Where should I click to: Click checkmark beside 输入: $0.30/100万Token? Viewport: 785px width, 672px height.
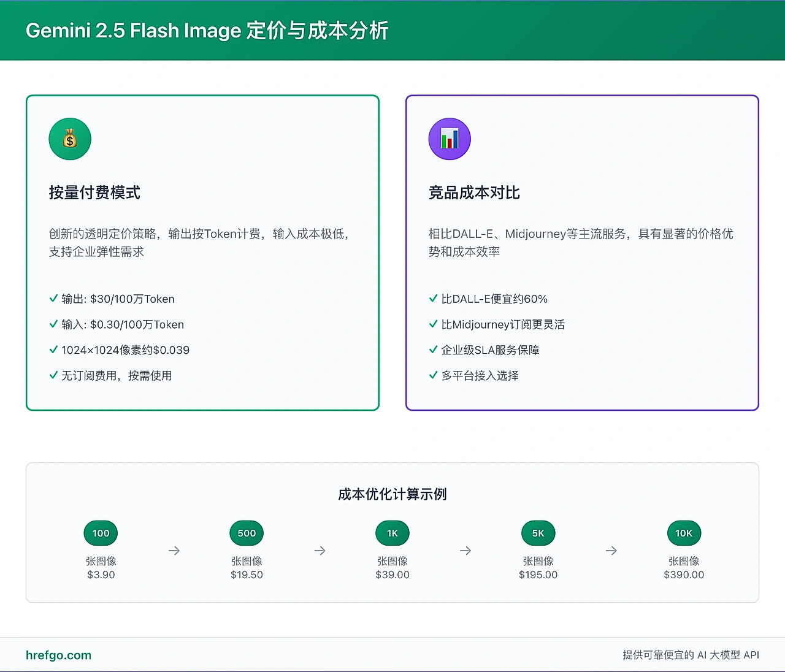tap(53, 324)
